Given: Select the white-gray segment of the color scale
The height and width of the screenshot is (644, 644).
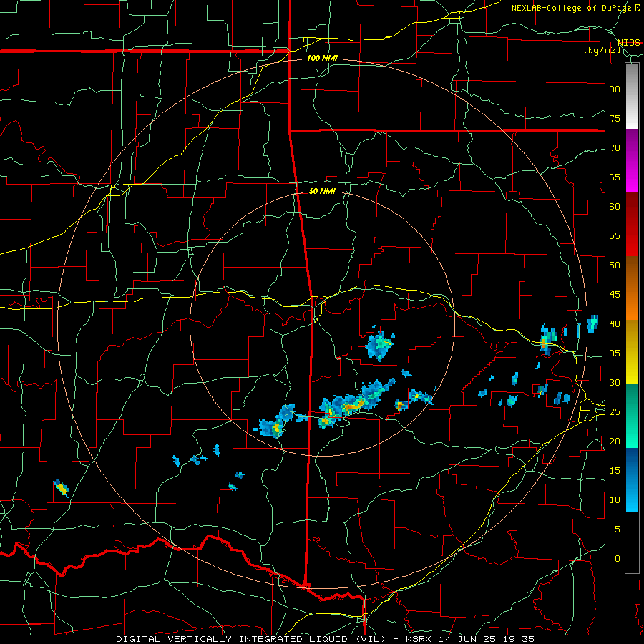Looking at the screenshot, I should point(632,96).
